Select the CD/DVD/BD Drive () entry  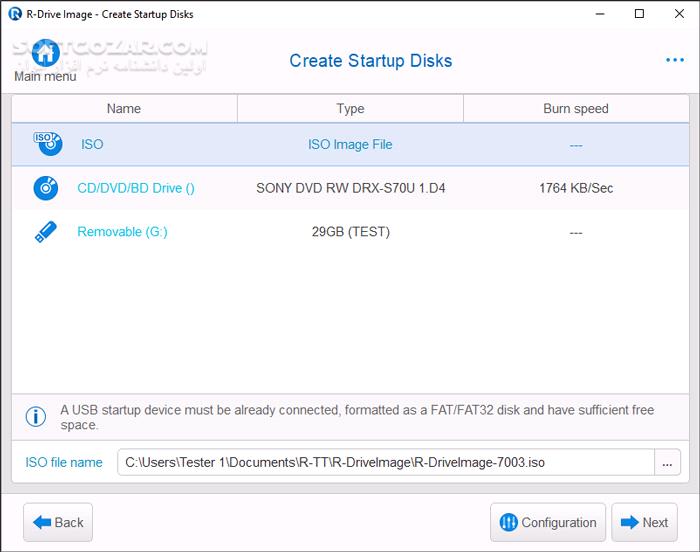tap(136, 188)
